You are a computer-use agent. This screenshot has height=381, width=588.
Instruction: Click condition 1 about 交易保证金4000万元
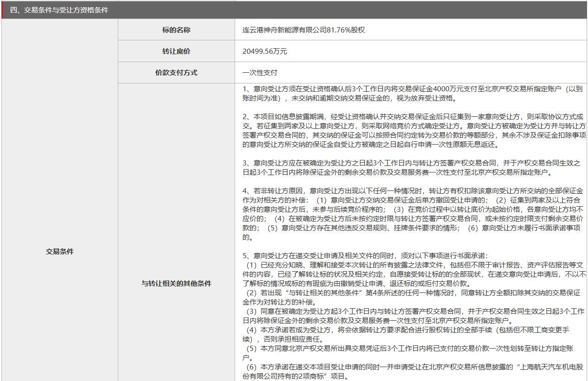(x=413, y=93)
